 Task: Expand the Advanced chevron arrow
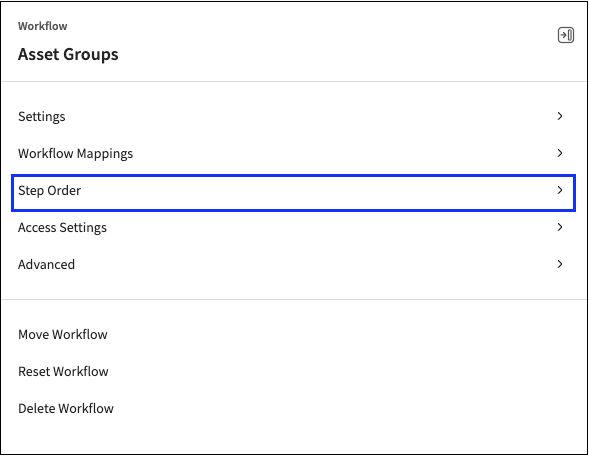coord(560,264)
